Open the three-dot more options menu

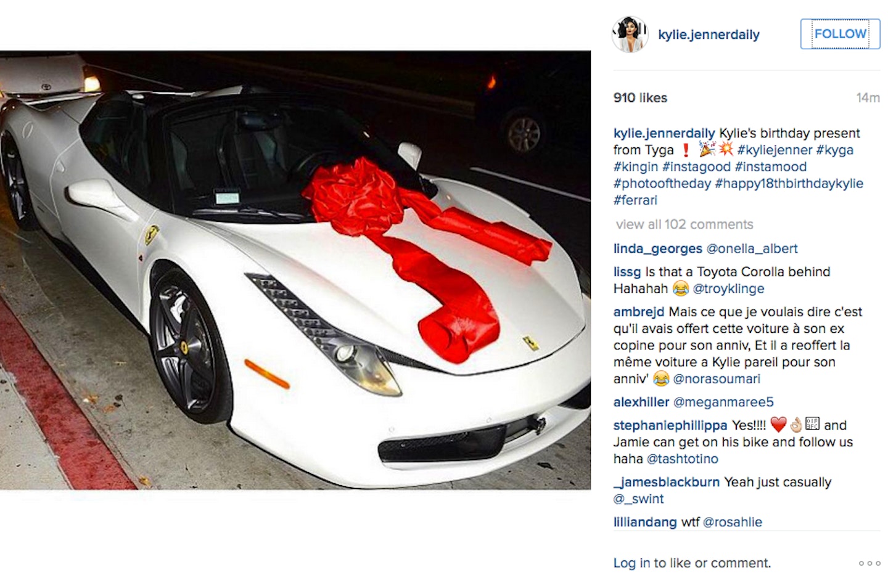869,563
